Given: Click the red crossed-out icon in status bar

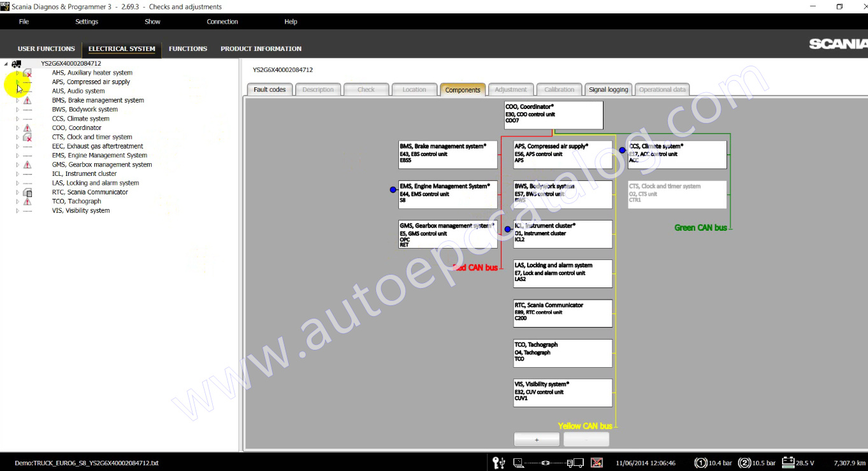Looking at the screenshot, I should coord(597,463).
